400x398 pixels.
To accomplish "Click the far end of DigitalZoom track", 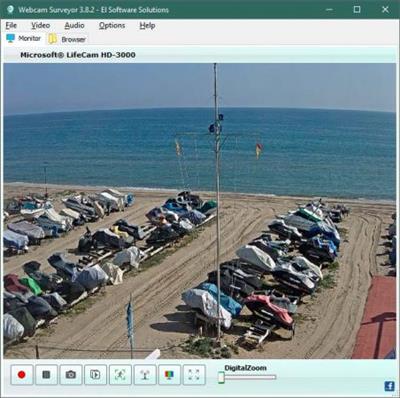I will point(274,377).
